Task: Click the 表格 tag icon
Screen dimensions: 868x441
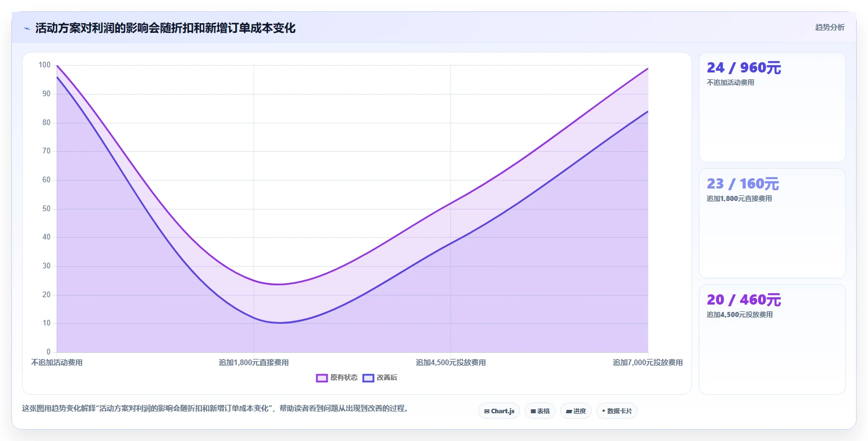Action: (533, 411)
